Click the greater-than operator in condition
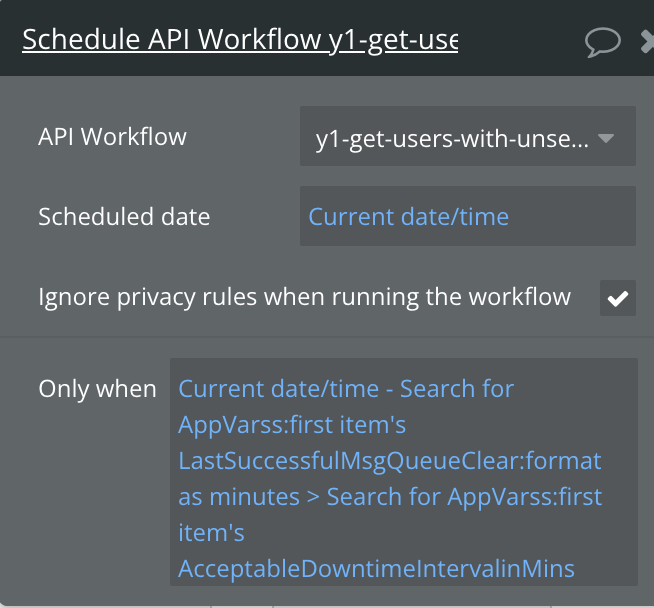This screenshot has height=608, width=654. point(313,496)
